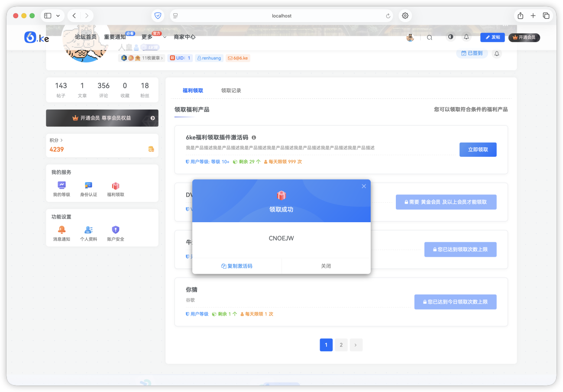
Task: Click the notification bell in the top navbar
Action: pos(466,37)
